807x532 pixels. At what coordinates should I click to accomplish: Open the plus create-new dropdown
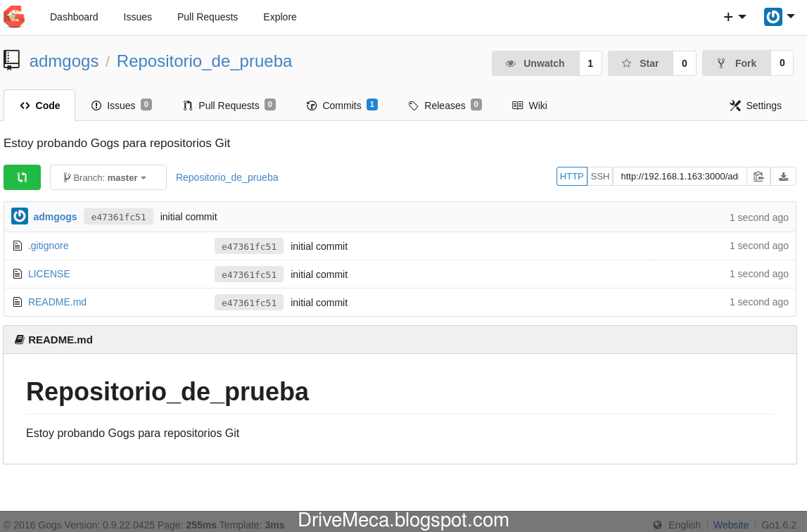coord(727,16)
